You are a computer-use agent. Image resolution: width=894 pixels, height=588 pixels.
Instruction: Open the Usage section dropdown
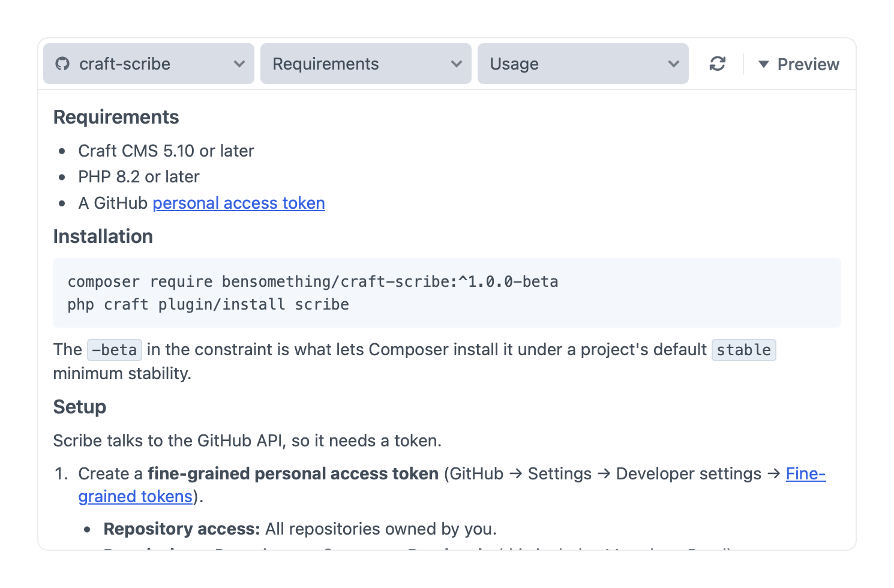[583, 64]
